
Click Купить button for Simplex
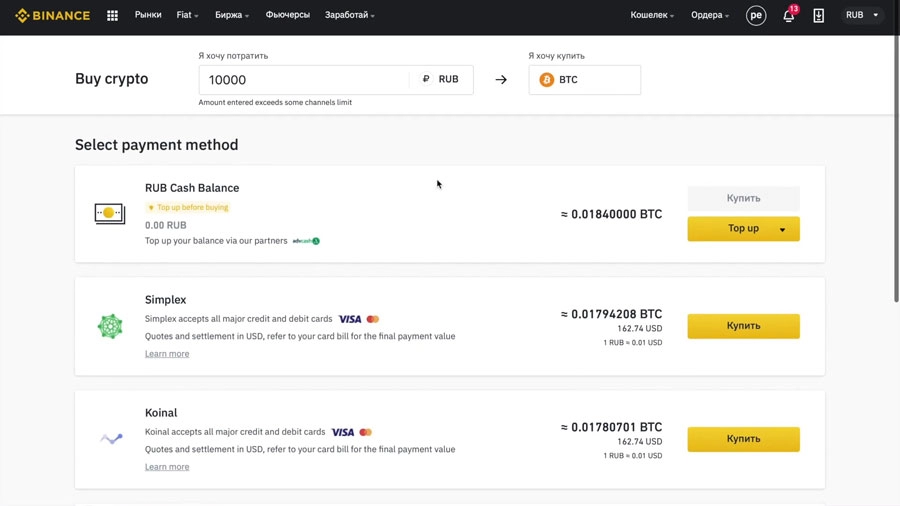coord(743,326)
